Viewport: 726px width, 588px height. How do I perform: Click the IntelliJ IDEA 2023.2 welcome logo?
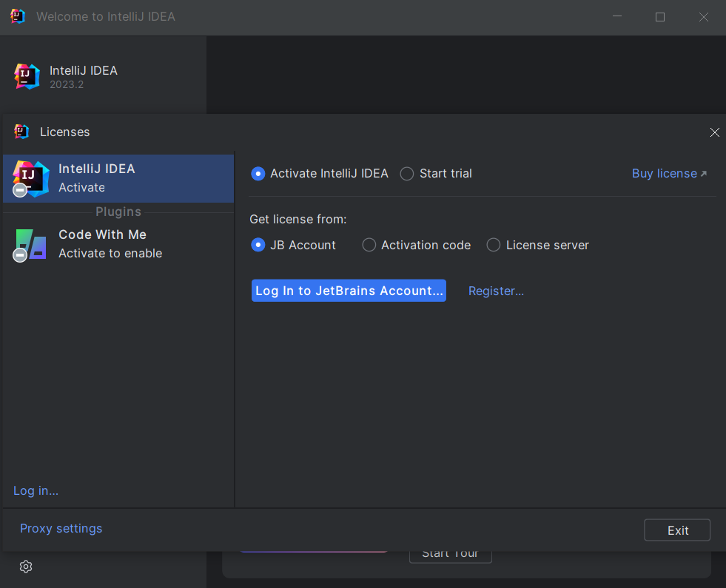click(x=27, y=76)
